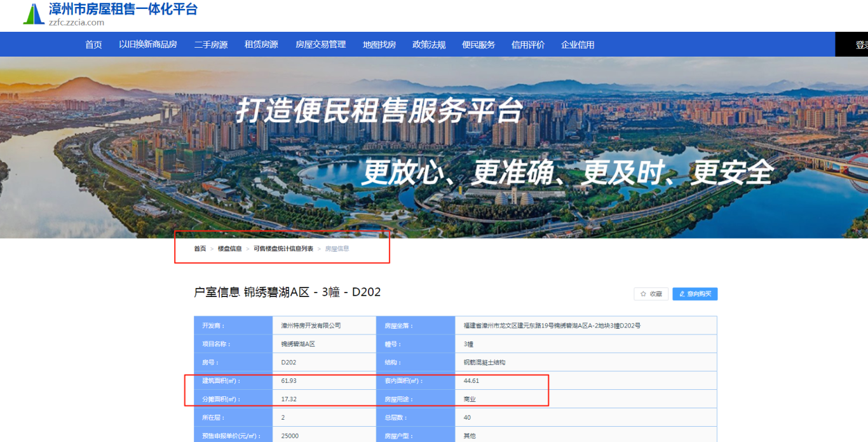Open 政策法规 nav item
Screen dimensions: 868x442
[x=429, y=45]
